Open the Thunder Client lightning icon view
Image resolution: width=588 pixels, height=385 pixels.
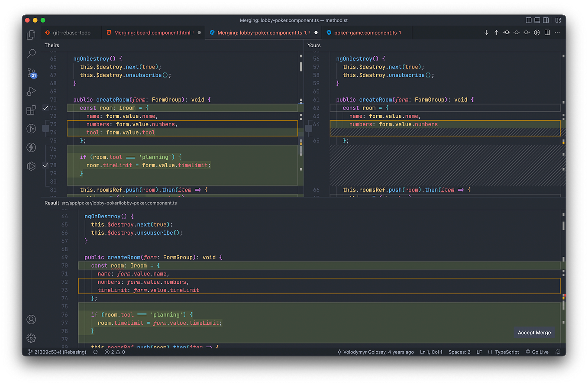(31, 147)
